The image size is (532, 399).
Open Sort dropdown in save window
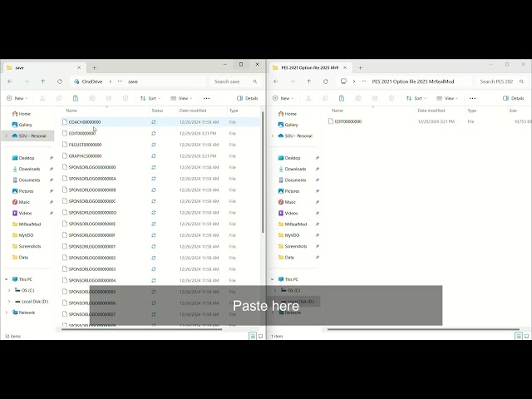[150, 98]
